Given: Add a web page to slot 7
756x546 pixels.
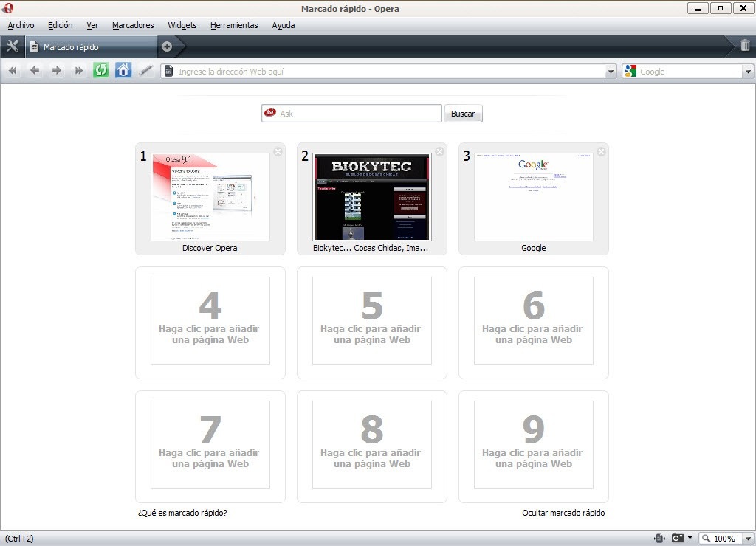Looking at the screenshot, I should (x=210, y=445).
